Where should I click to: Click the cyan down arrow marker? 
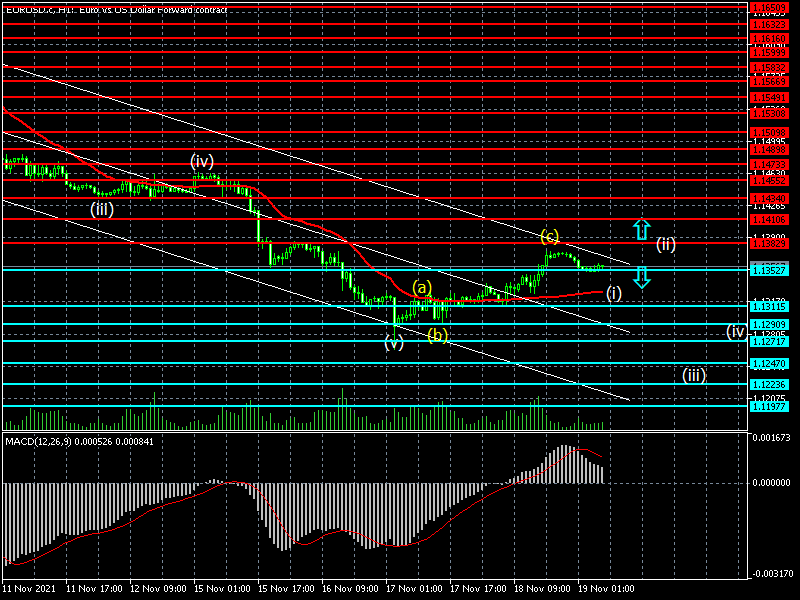[x=642, y=278]
